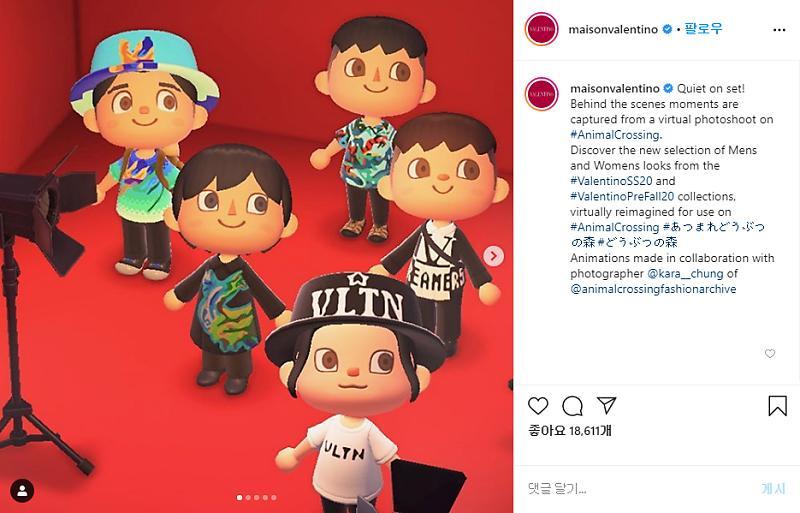The image size is (800, 513).
Task: Visit the @animalcrossingfashionarchive mention
Action: pyautogui.click(x=653, y=289)
